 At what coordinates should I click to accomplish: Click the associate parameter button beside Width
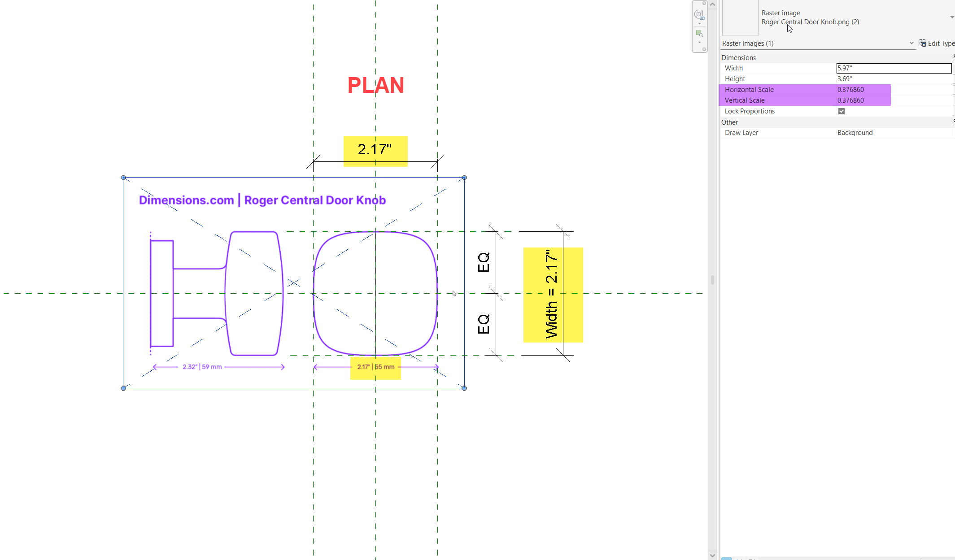953,68
